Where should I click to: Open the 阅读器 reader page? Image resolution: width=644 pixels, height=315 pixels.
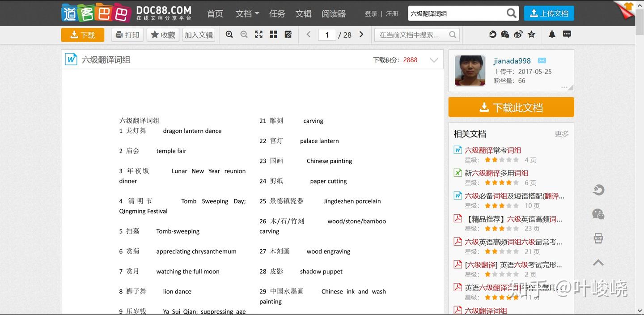pos(334,13)
